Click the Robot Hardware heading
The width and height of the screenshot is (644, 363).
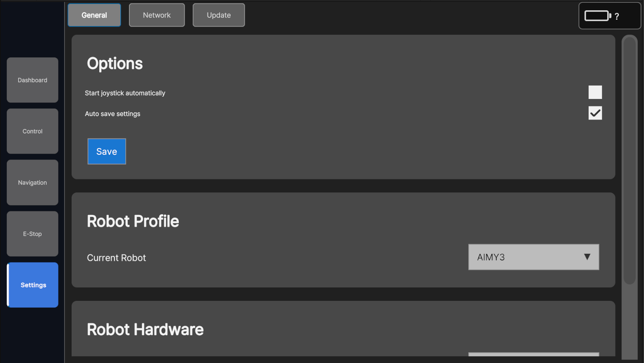click(x=145, y=329)
